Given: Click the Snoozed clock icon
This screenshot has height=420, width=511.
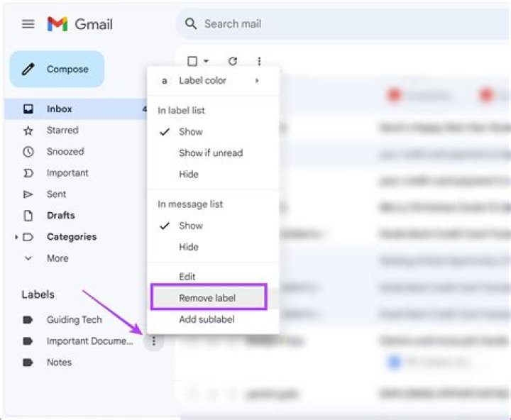Looking at the screenshot, I should click(x=28, y=152).
